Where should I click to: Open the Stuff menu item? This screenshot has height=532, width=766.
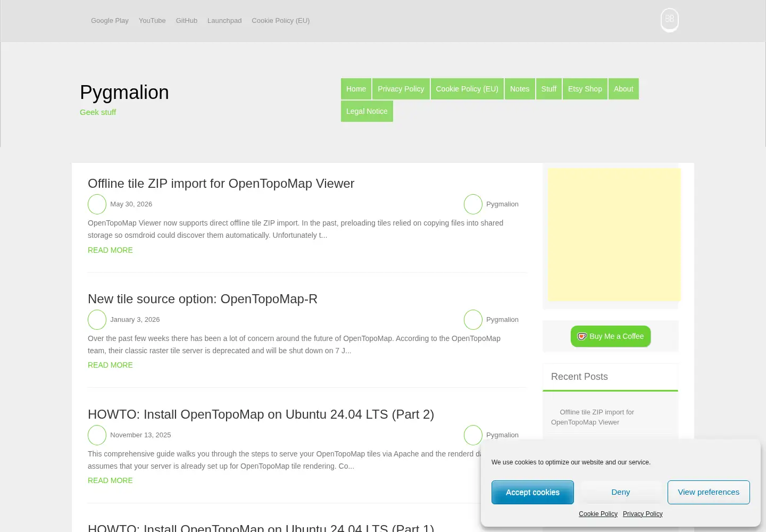(x=549, y=89)
